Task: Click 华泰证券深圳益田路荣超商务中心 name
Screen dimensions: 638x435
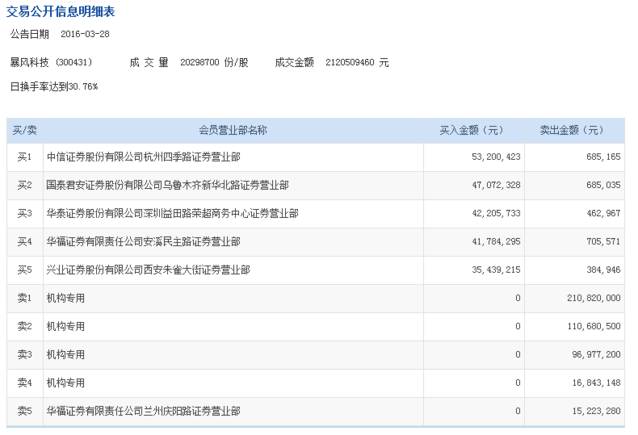Action: click(173, 213)
